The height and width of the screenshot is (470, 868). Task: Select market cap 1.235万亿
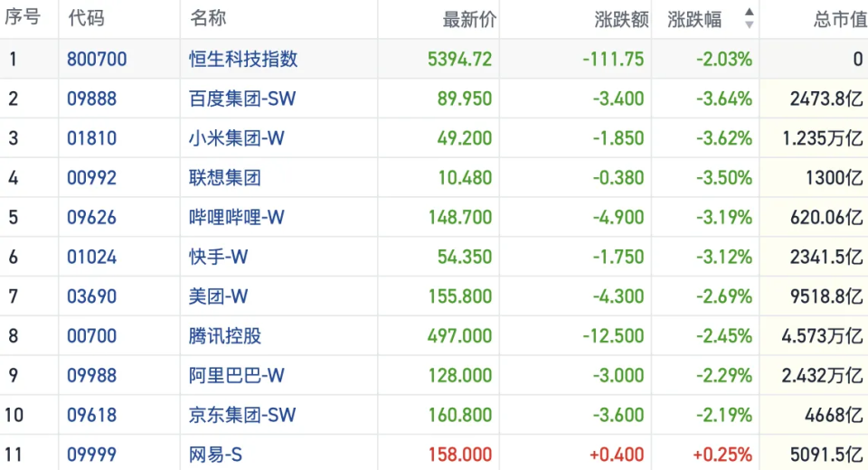[x=823, y=138]
